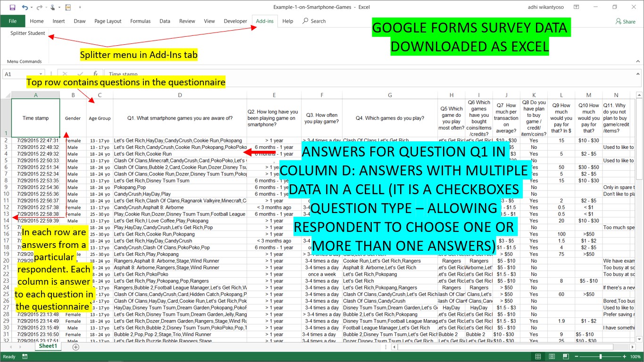Open the Touch/Mouse Mode dropdown arrow
The image size is (644, 362).
tap(59, 8)
